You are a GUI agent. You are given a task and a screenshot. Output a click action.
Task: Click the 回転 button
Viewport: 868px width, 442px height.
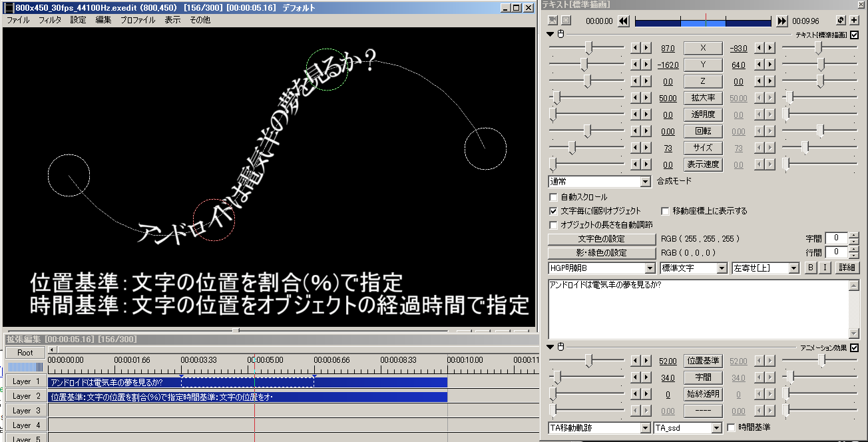click(x=703, y=131)
